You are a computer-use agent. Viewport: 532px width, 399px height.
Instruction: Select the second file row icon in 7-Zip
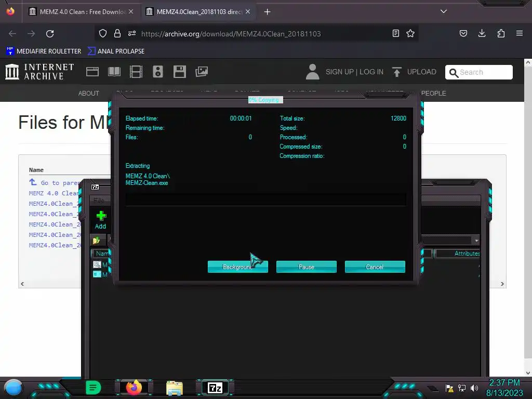coord(97,274)
